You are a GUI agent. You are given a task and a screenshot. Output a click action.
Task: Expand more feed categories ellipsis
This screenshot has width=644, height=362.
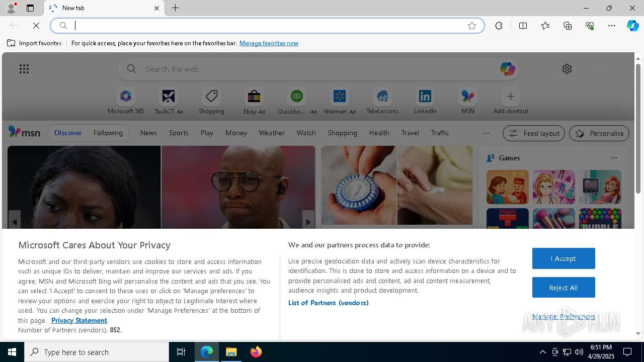click(486, 133)
